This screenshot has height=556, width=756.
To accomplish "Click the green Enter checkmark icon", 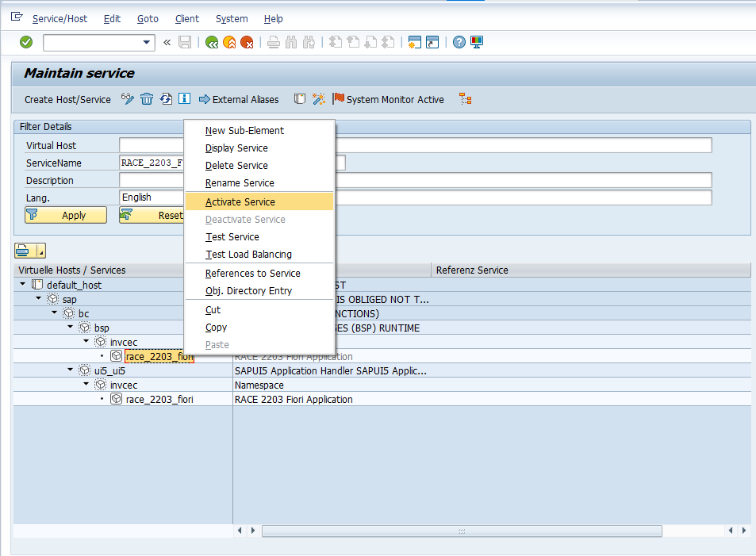I will click(x=26, y=42).
